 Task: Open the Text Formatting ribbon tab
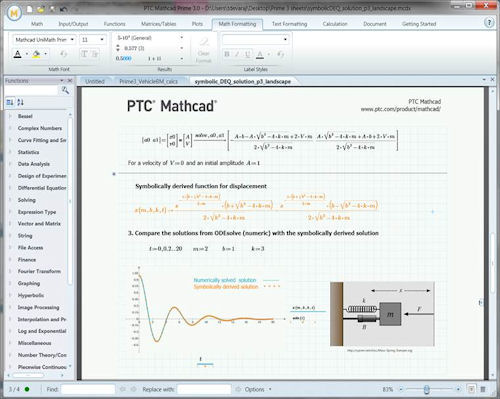(x=289, y=24)
